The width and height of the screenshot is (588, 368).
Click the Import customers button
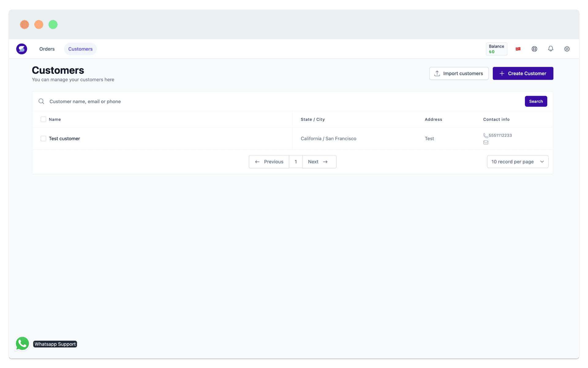[458, 74]
